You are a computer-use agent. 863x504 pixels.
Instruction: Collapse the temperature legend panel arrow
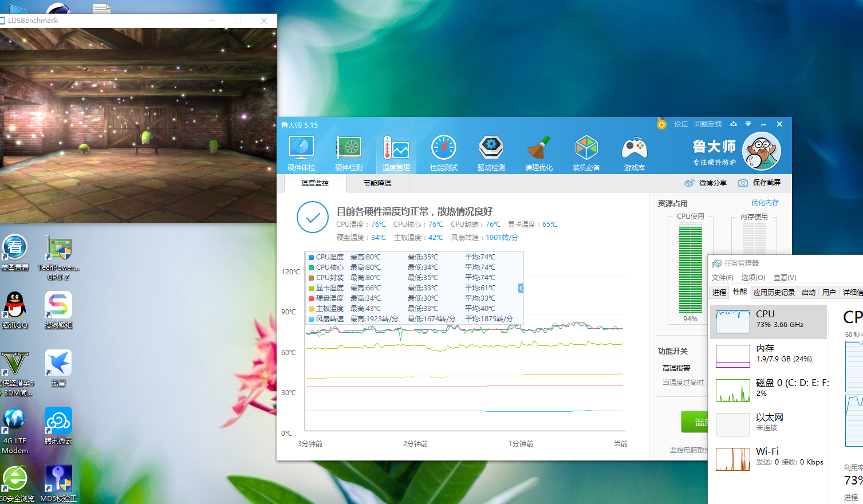(x=521, y=288)
